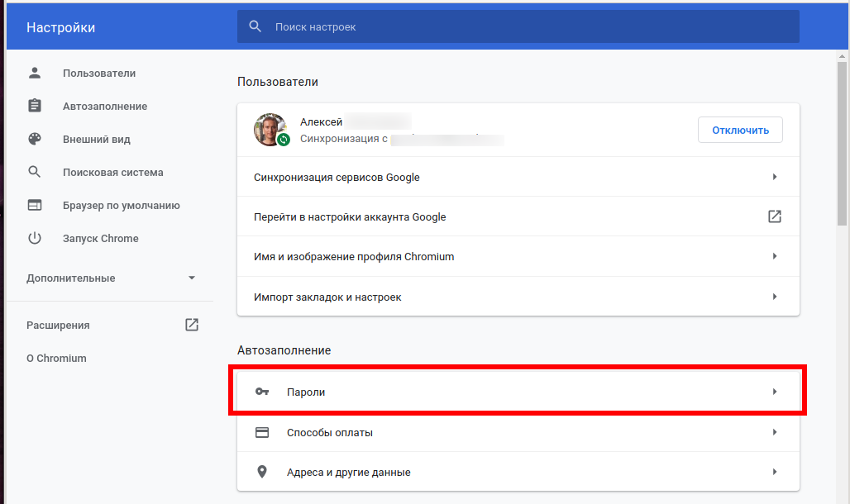Select О Chromium in the sidebar
Screen dimensions: 850x504
point(56,358)
